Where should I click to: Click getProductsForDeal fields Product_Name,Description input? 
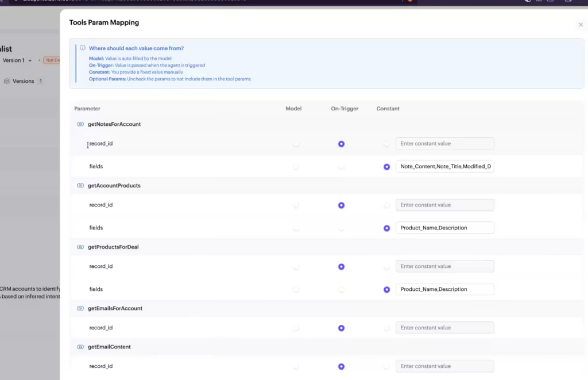[445, 289]
